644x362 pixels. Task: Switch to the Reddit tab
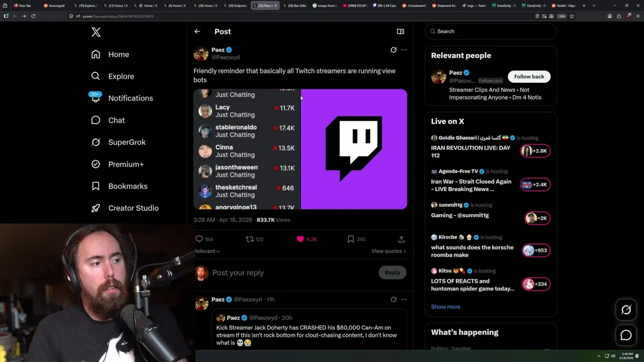563,6
